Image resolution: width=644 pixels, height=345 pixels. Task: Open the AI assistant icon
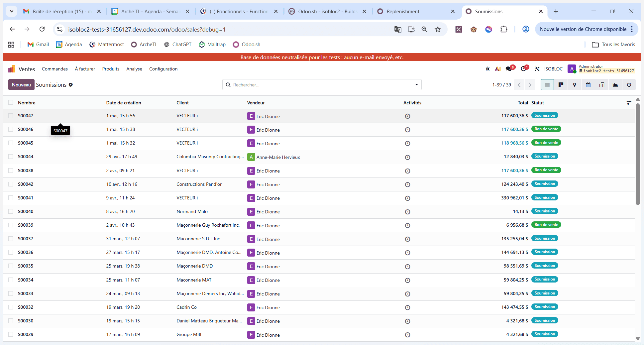click(x=498, y=69)
